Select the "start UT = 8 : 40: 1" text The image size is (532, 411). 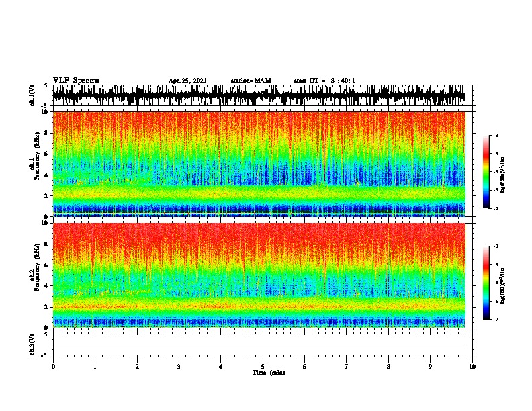click(324, 81)
